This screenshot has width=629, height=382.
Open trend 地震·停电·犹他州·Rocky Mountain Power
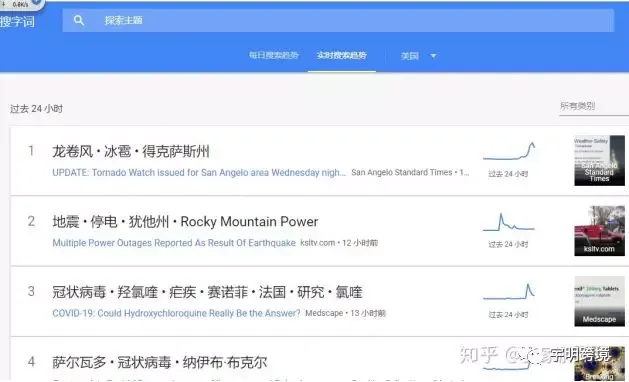pyautogui.click(x=185, y=221)
